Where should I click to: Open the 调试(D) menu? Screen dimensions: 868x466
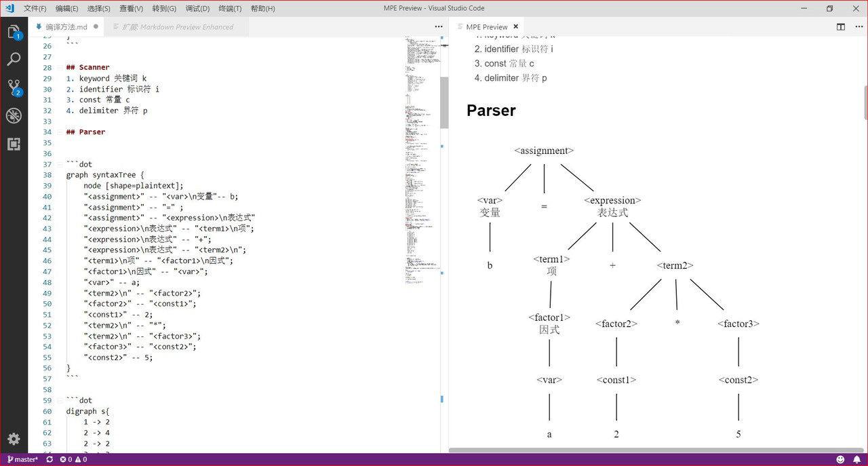tap(197, 8)
